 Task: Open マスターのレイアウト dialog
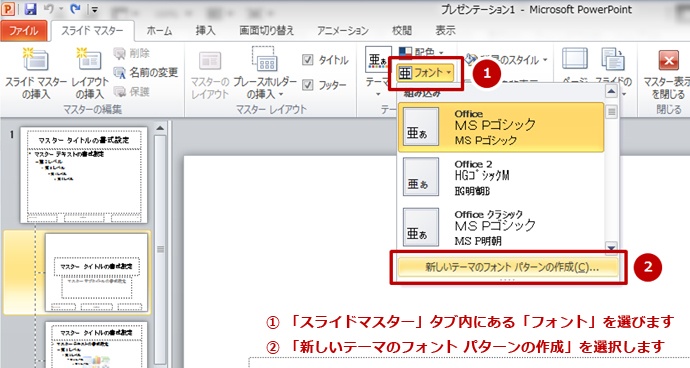tap(210, 74)
